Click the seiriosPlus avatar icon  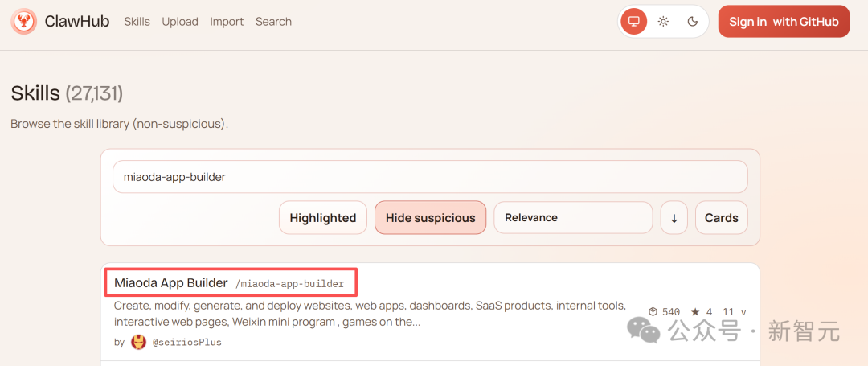138,342
